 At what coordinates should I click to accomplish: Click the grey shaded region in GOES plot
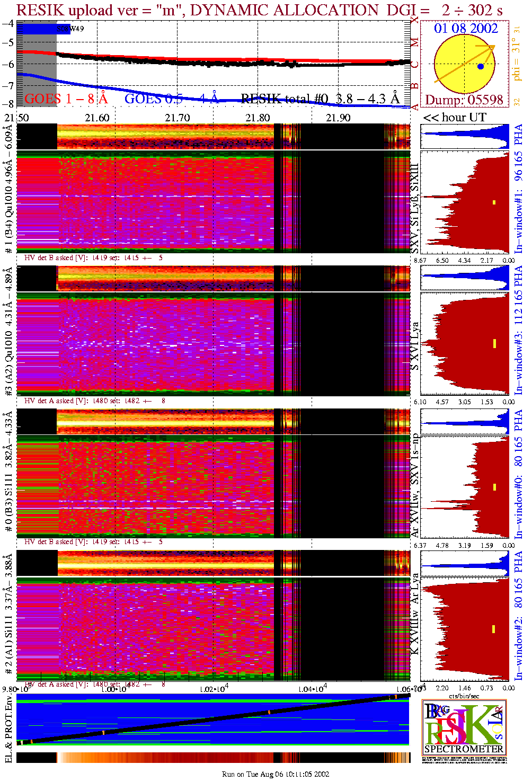37,74
